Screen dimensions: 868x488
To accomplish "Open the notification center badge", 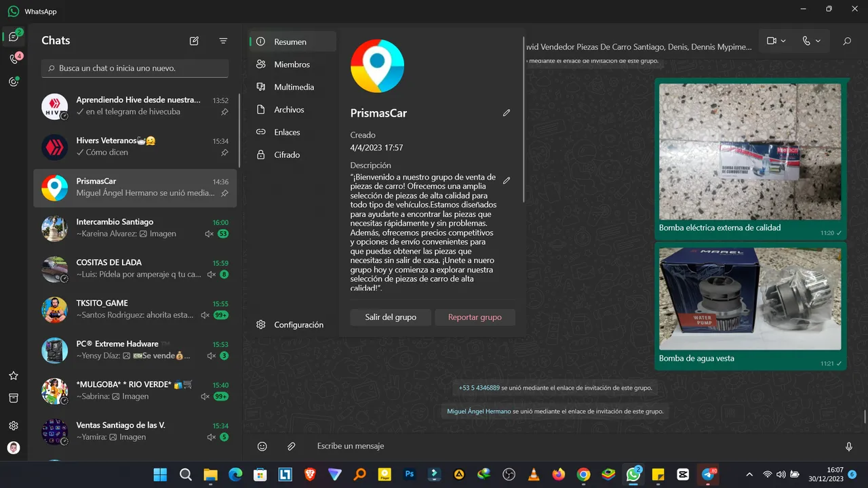I will click(x=852, y=474).
